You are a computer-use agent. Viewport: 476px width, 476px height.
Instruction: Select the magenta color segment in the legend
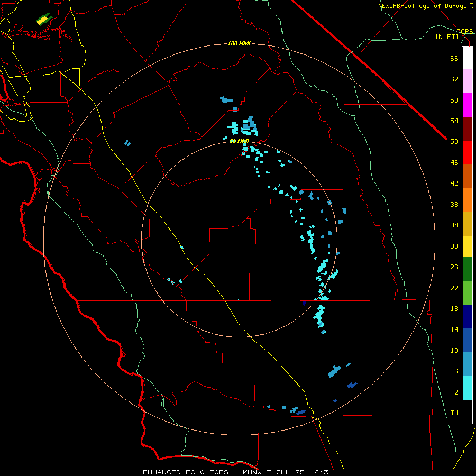click(x=467, y=105)
